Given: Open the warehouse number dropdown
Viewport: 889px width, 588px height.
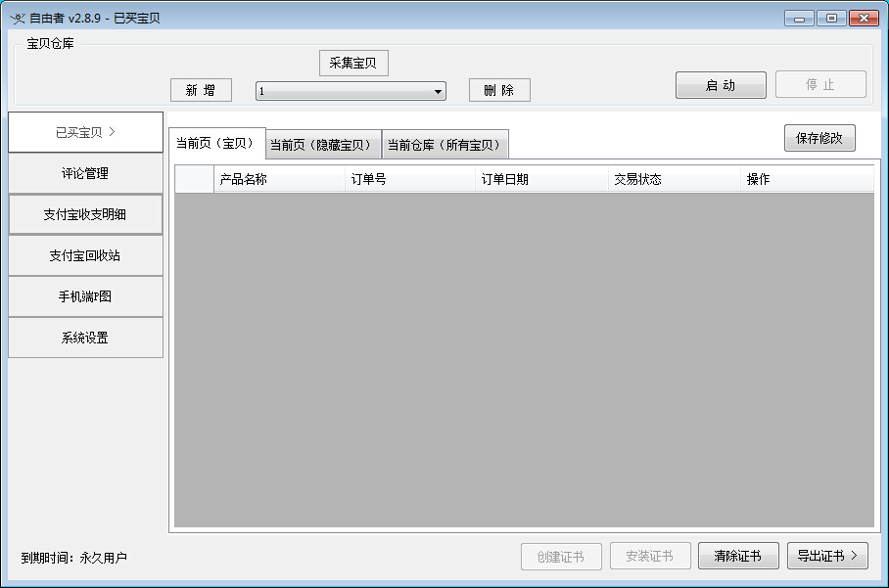Looking at the screenshot, I should 438,90.
